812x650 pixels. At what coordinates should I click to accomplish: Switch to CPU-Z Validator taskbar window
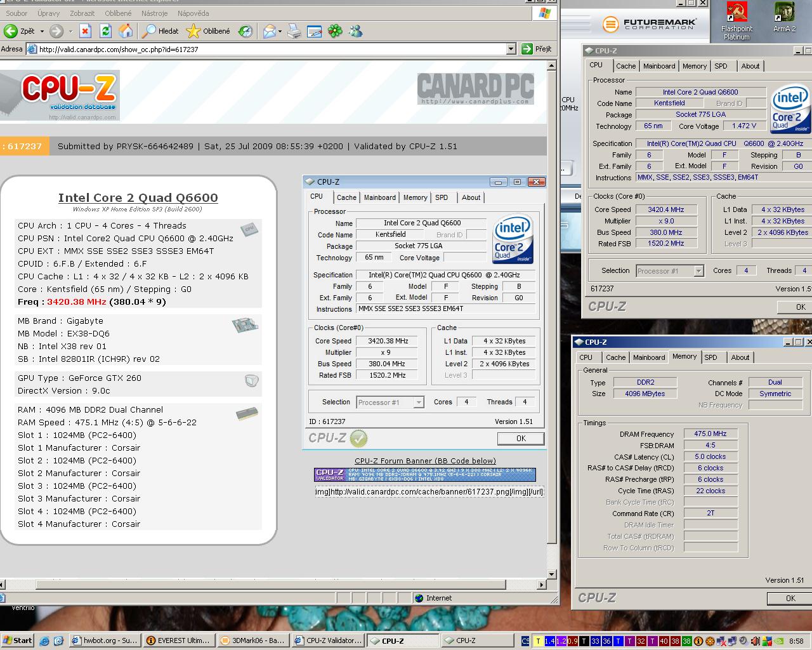coord(328,640)
